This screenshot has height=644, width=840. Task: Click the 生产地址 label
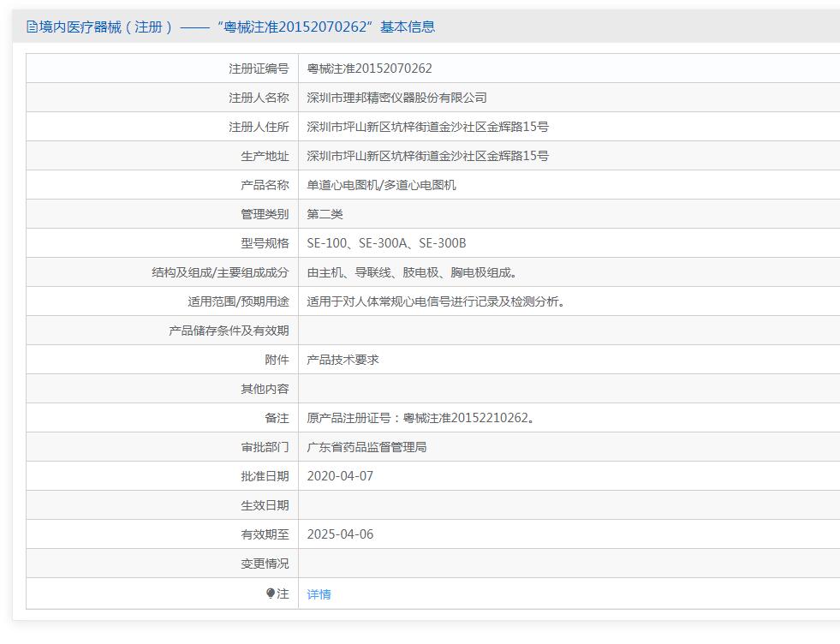265,156
